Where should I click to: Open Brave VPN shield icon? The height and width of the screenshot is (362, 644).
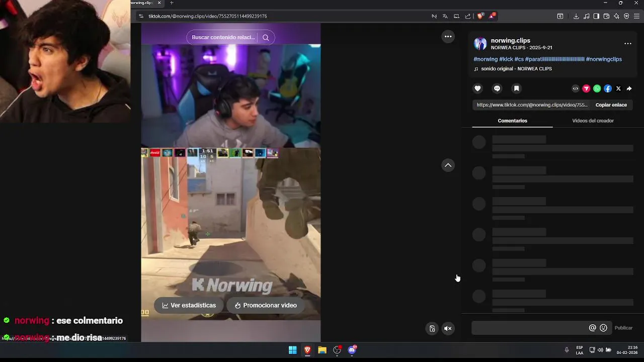click(x=626, y=16)
